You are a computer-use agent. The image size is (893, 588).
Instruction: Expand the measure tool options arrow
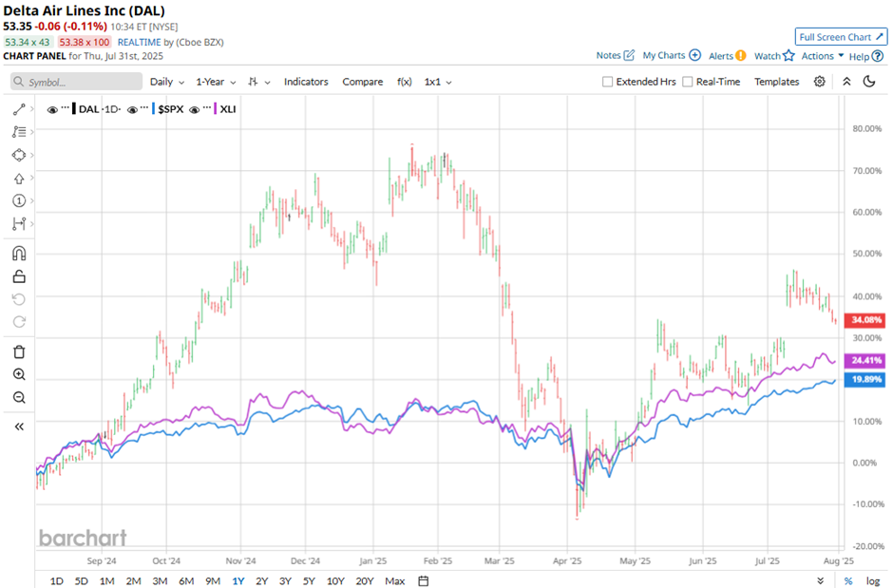32,223
